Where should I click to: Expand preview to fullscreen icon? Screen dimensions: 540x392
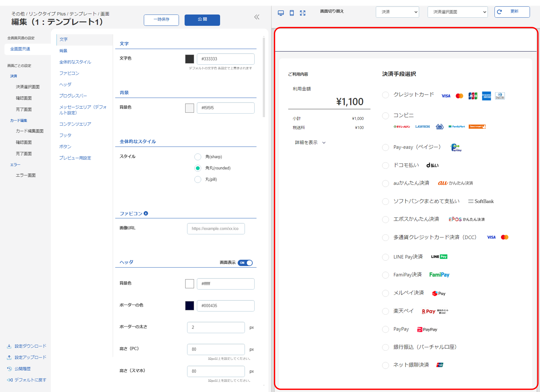point(303,13)
